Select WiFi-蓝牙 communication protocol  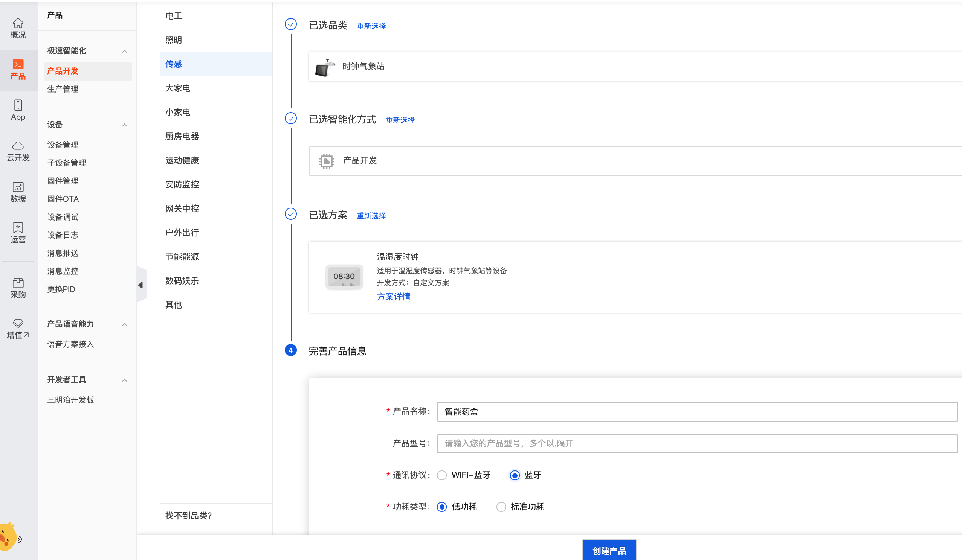pyautogui.click(x=442, y=475)
